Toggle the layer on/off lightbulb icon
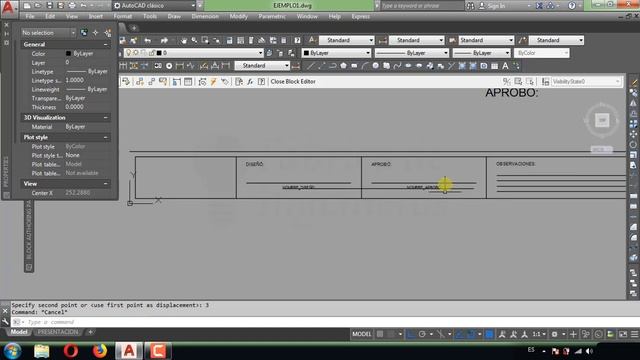 (128, 53)
